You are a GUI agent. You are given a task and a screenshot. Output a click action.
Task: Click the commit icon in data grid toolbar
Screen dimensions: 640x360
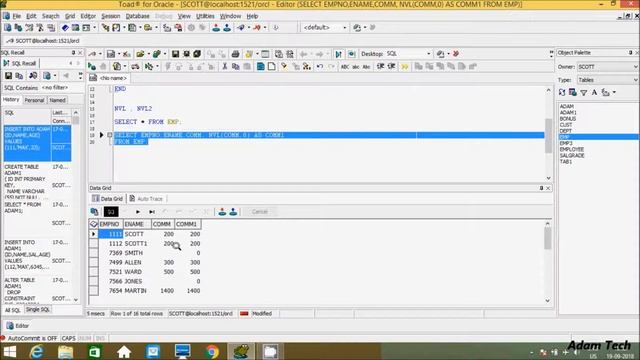[222, 211]
